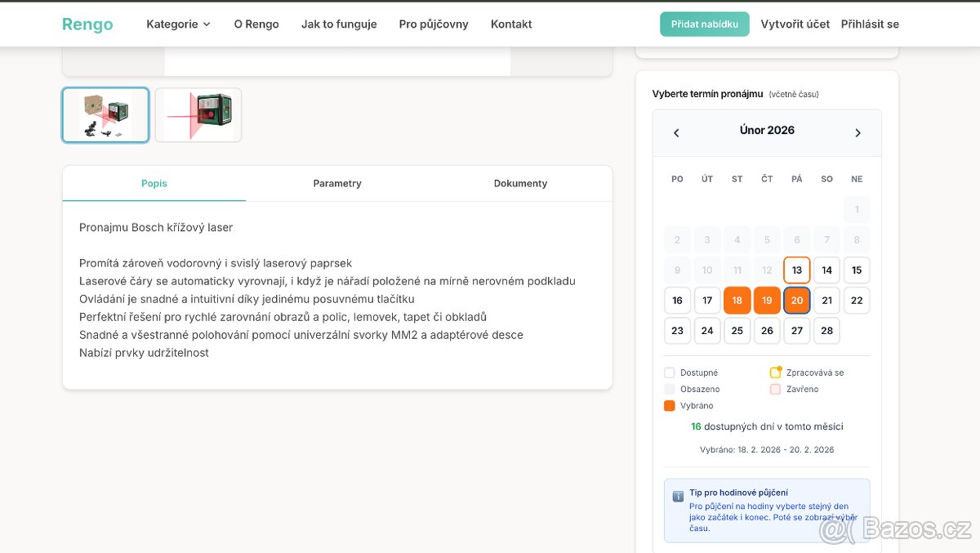Open the Jak to funguje page
Image resolution: width=980 pixels, height=553 pixels.
(x=339, y=25)
